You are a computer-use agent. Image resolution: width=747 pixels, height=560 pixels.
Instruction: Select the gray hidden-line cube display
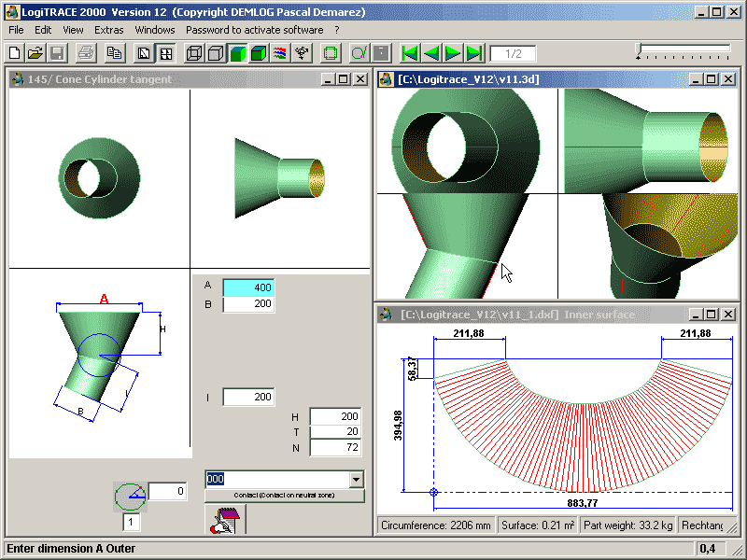click(216, 53)
